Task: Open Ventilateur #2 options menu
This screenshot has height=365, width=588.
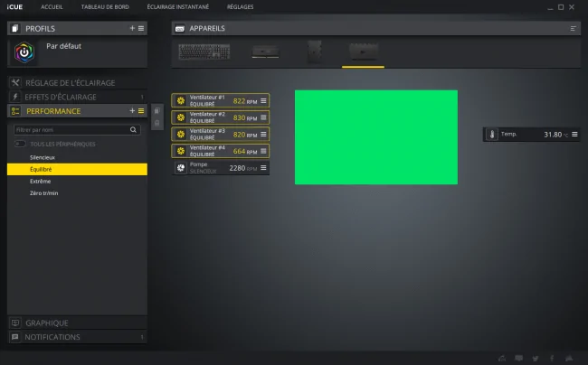Action: pos(263,117)
